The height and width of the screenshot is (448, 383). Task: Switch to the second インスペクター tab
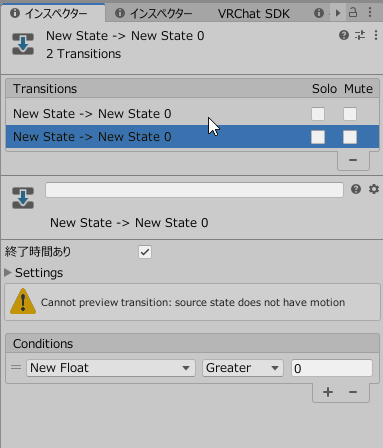tap(153, 14)
